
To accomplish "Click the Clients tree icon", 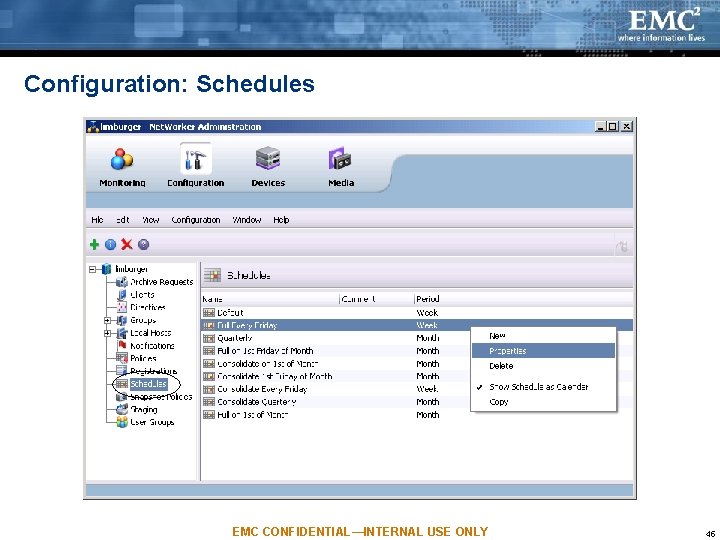I will pyautogui.click(x=122, y=294).
